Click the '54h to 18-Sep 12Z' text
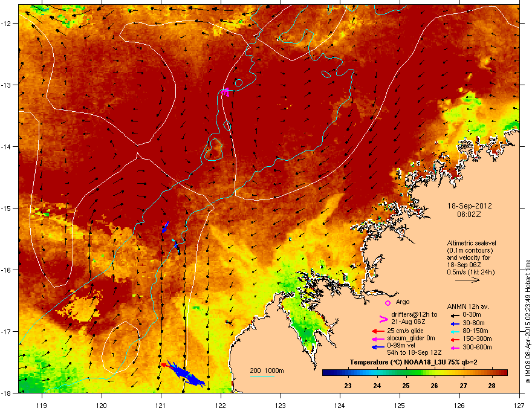This screenshot has height=411, width=532. 414,352
